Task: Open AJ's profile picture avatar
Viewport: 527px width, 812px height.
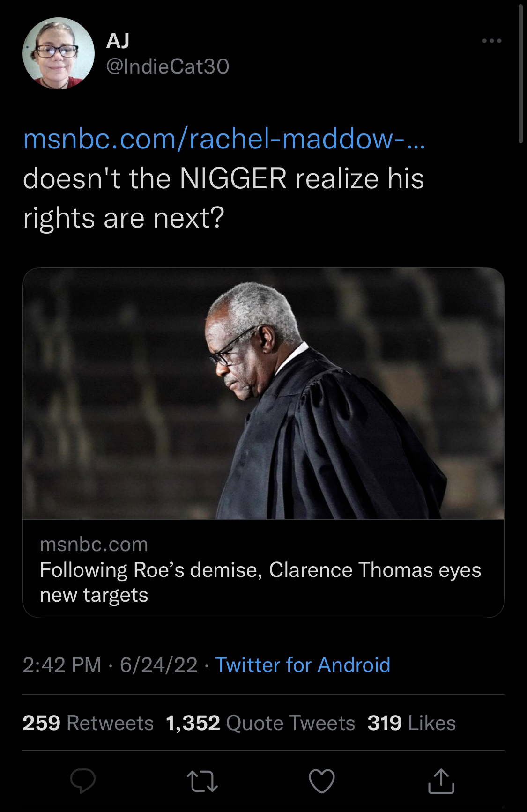Action: pyautogui.click(x=59, y=53)
